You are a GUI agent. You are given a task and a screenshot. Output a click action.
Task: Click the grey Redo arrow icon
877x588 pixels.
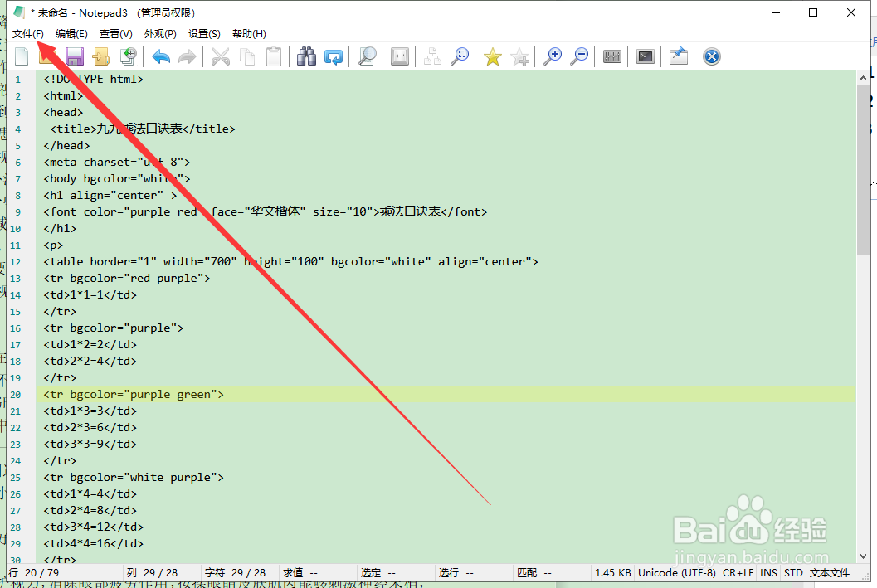point(188,56)
